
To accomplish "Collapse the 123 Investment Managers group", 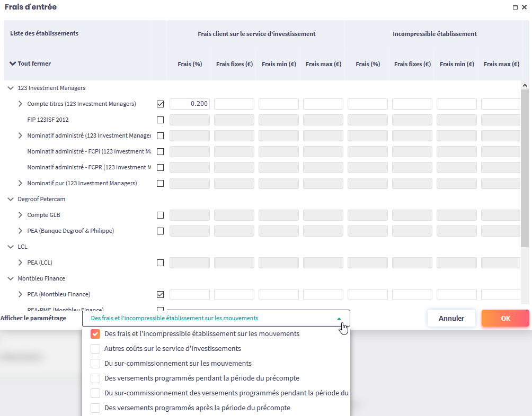I will (11, 88).
